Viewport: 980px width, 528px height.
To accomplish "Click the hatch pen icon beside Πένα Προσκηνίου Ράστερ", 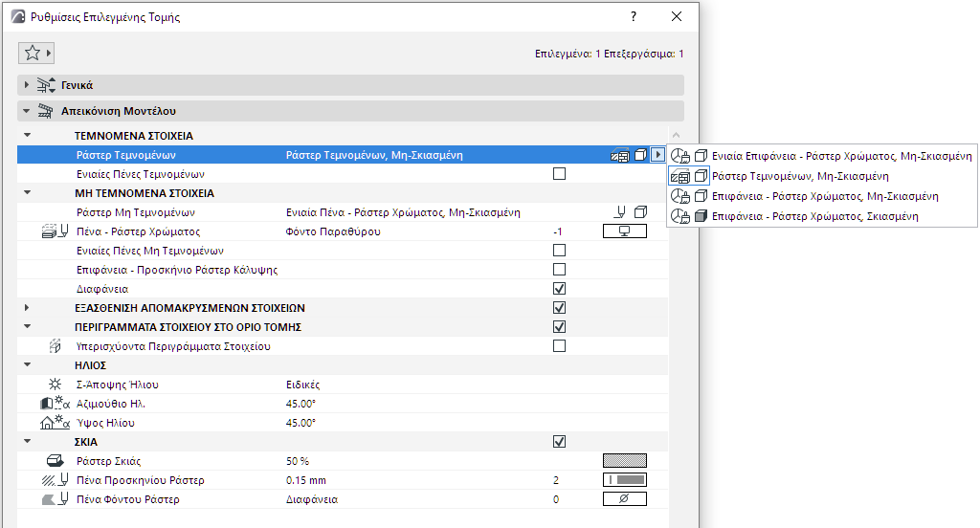I will pos(55,480).
